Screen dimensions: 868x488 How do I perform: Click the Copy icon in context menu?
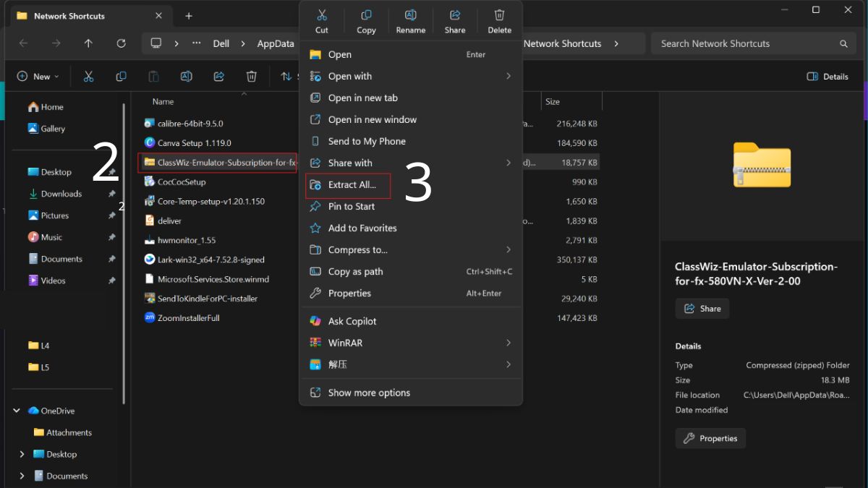point(366,15)
